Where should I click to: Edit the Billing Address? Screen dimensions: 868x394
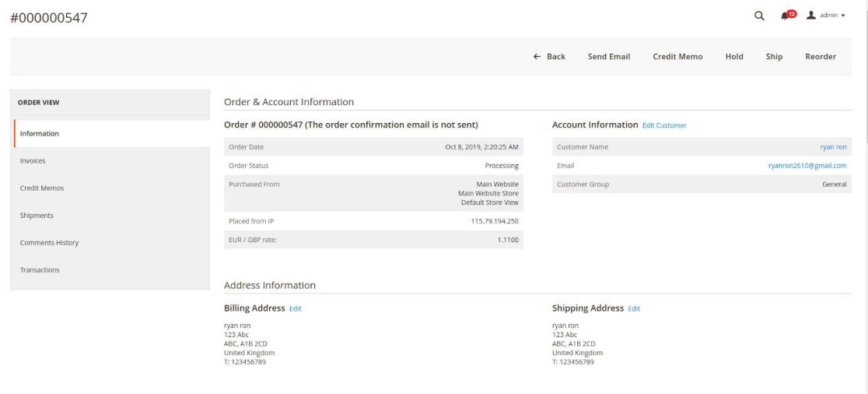(295, 309)
